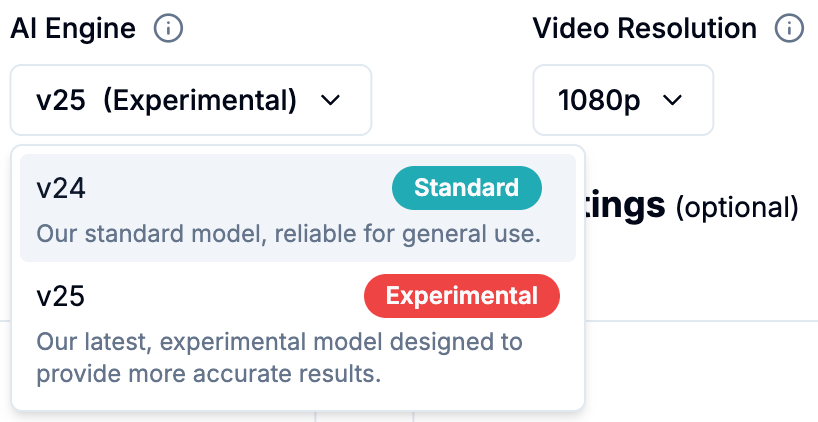The height and width of the screenshot is (422, 818).
Task: Click the chevron arrow next to 1080p
Action: [672, 100]
